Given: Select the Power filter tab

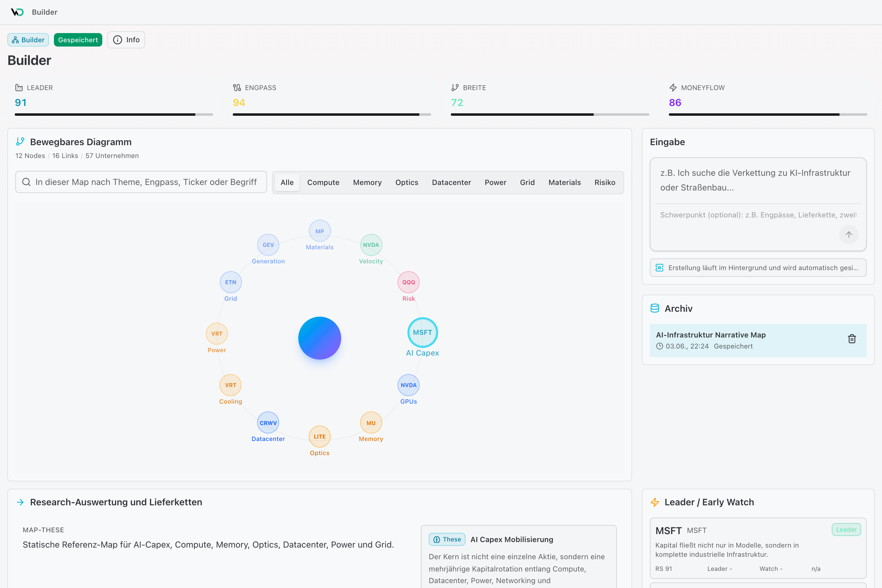Looking at the screenshot, I should (x=496, y=182).
